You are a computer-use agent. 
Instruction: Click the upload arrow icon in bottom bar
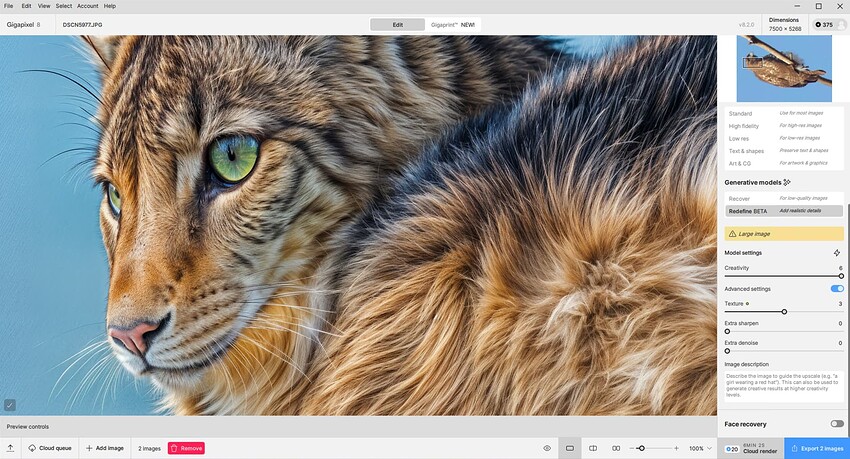click(x=10, y=448)
